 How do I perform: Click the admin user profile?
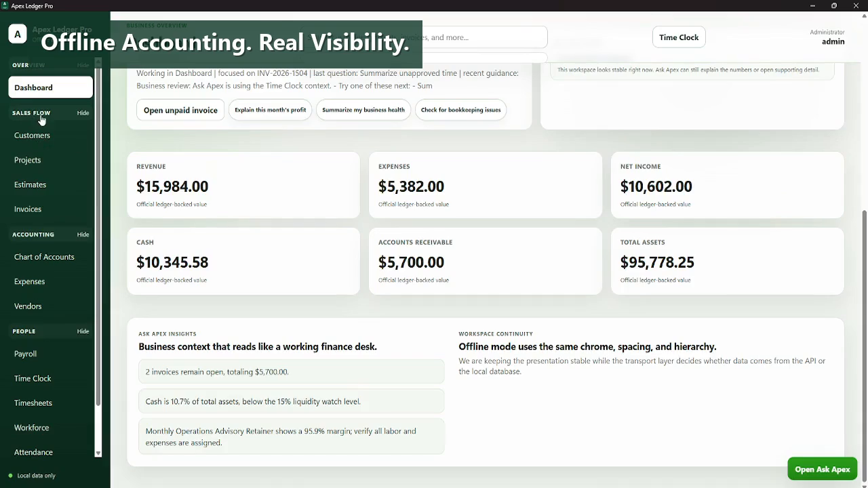[x=827, y=37]
